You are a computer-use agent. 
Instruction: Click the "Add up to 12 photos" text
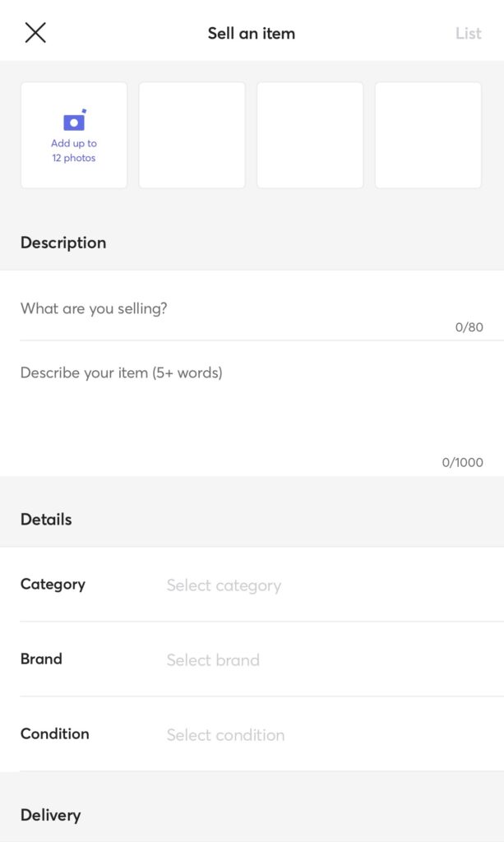point(74,150)
